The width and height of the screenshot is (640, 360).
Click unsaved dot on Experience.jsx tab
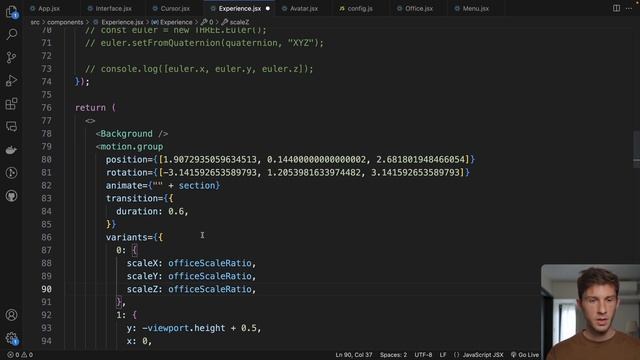pos(268,8)
